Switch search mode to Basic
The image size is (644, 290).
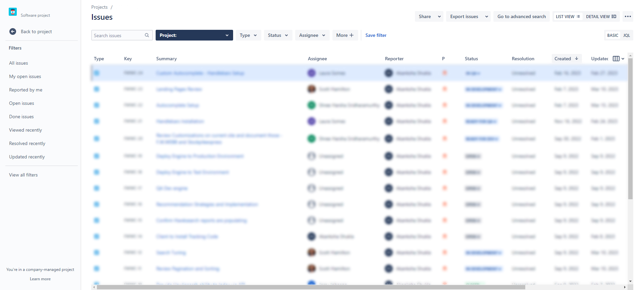[612, 35]
